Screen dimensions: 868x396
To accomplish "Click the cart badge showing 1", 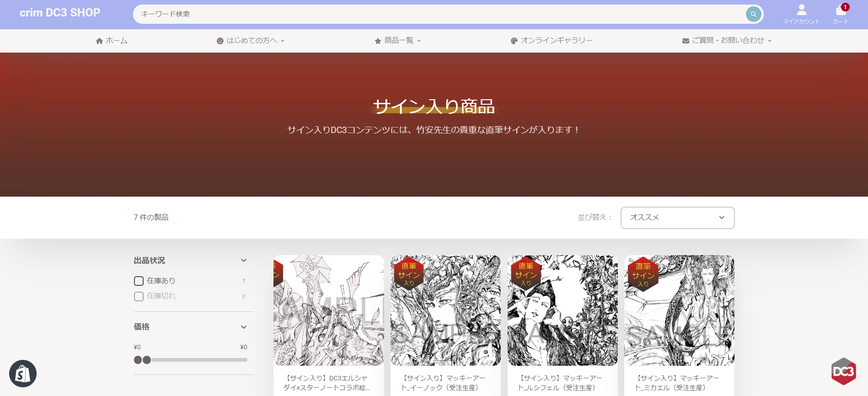I will coord(845,7).
